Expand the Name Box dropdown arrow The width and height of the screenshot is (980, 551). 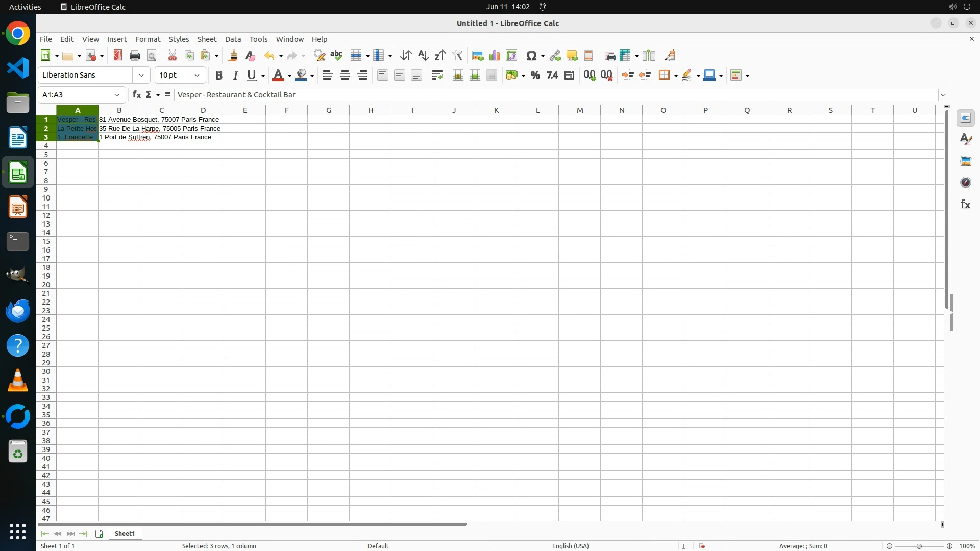point(117,95)
